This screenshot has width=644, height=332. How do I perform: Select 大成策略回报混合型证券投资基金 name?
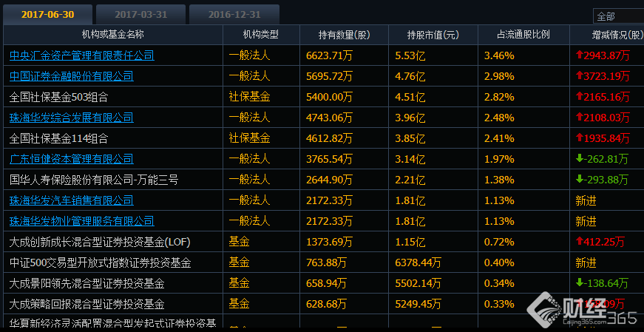click(87, 304)
